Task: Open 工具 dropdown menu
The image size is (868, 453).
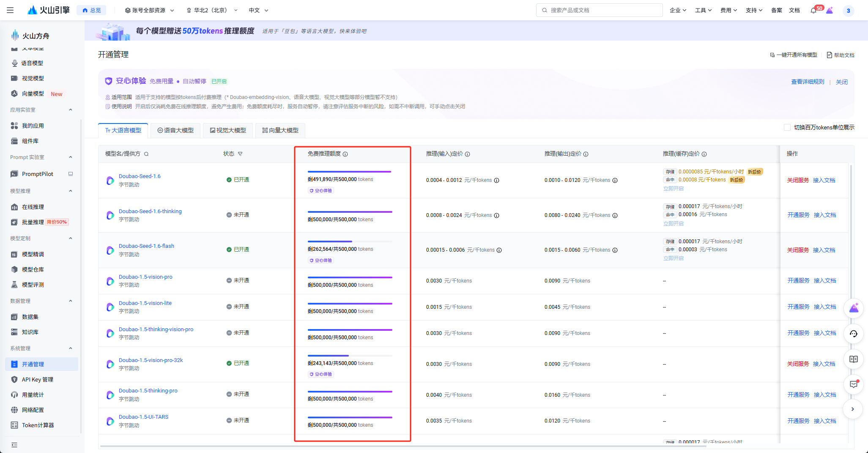Action: coord(703,10)
